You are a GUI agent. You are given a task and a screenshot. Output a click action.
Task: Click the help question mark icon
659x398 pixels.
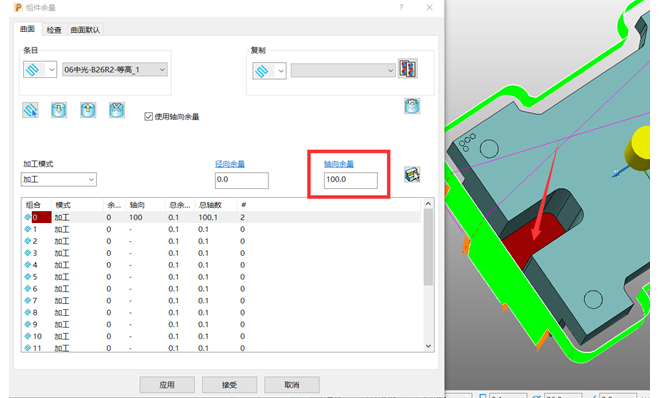(x=401, y=8)
